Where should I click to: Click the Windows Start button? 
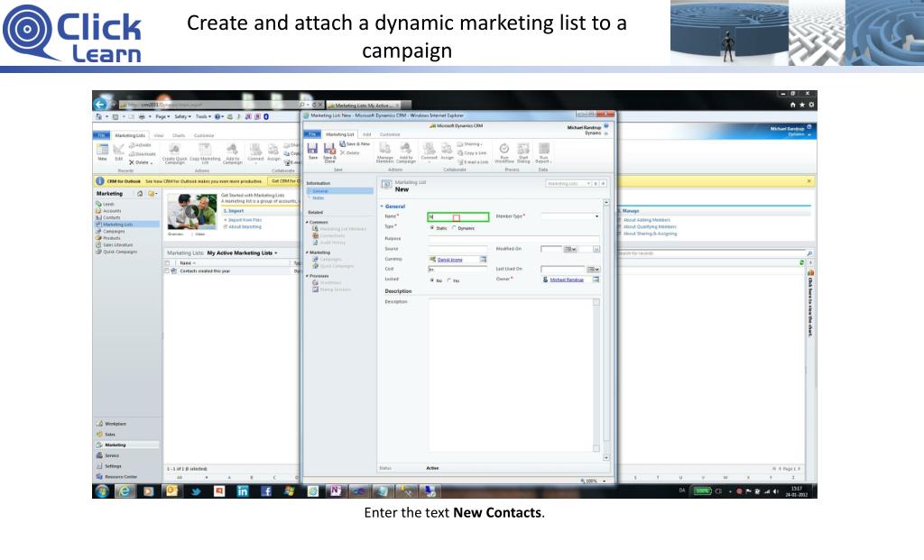pyautogui.click(x=102, y=491)
